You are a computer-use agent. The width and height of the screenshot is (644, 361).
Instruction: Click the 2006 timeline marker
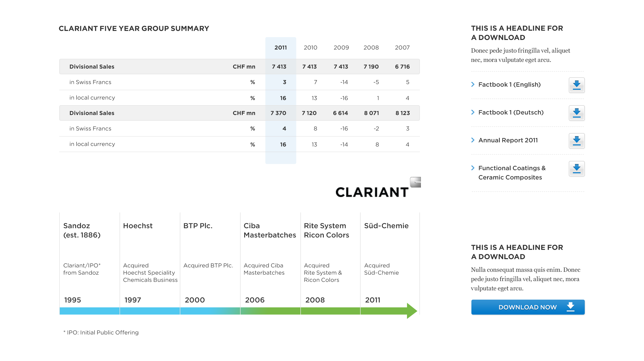coord(255,300)
